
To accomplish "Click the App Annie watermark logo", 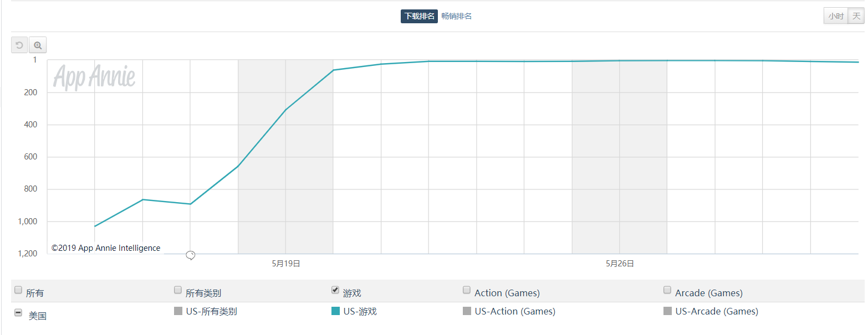I will click(94, 77).
